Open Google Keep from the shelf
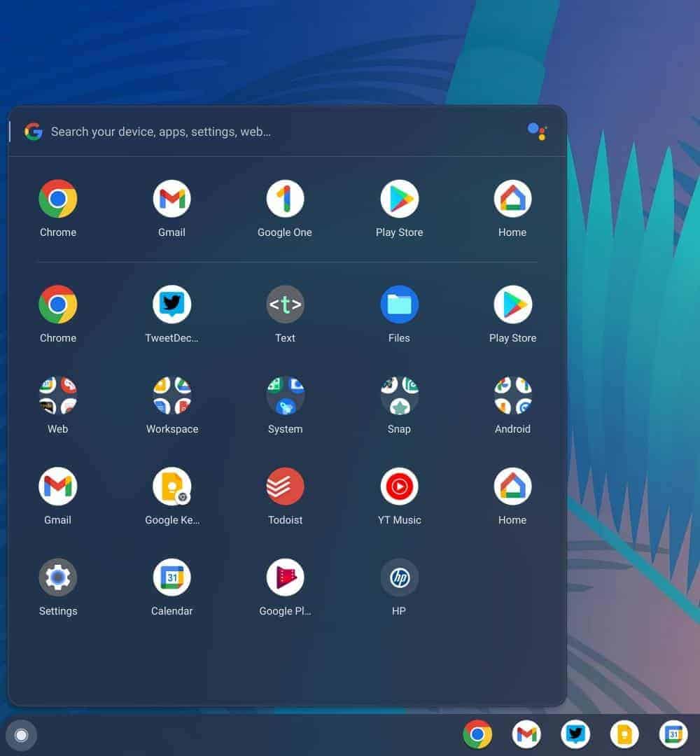Screen dimensions: 700x756 coord(625,734)
